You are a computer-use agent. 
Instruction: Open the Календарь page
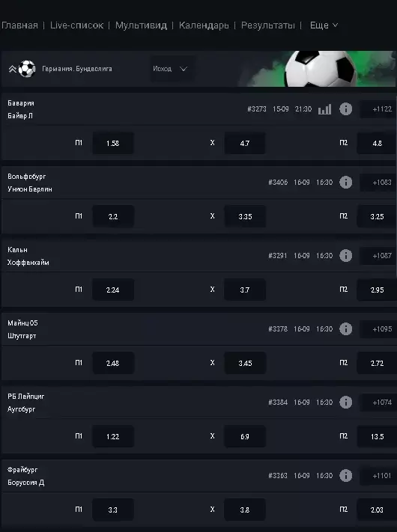204,25
